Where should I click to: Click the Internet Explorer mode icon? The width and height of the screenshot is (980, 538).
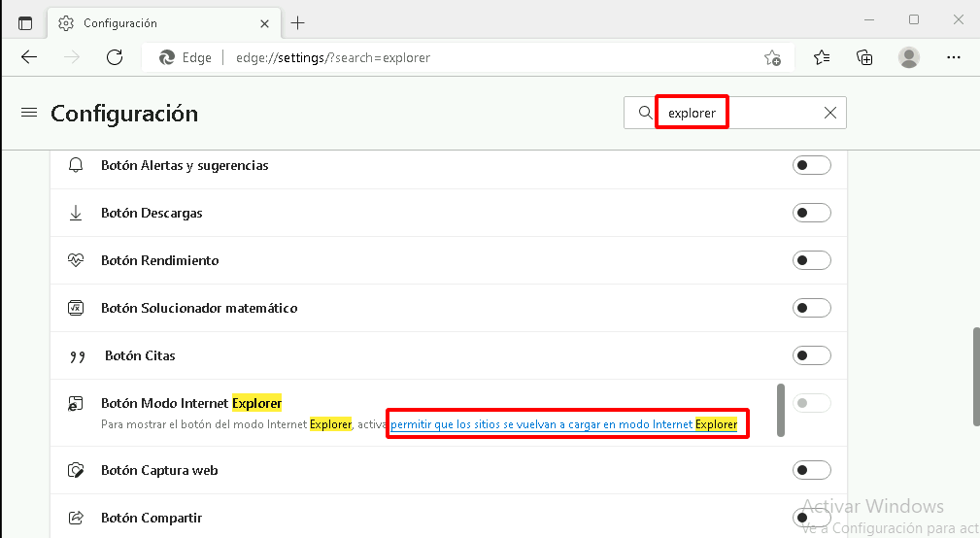[75, 404]
